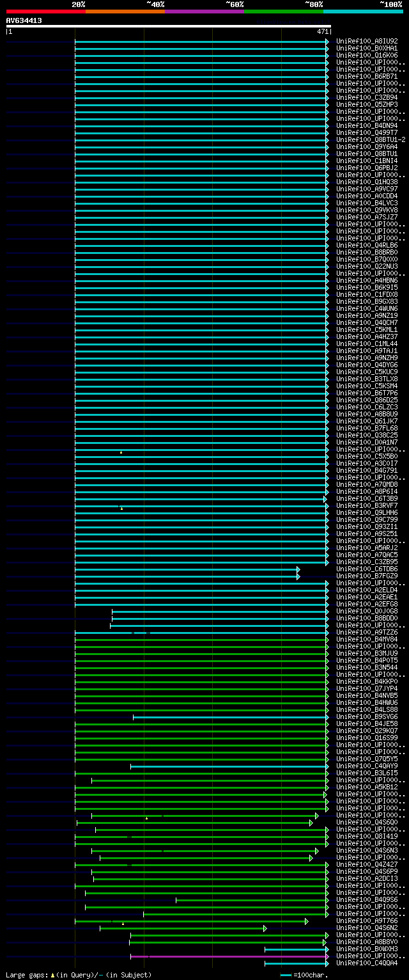The height and width of the screenshot is (980, 409).
Task: Click the green ~80% identity legend segment
Action: 283,12
